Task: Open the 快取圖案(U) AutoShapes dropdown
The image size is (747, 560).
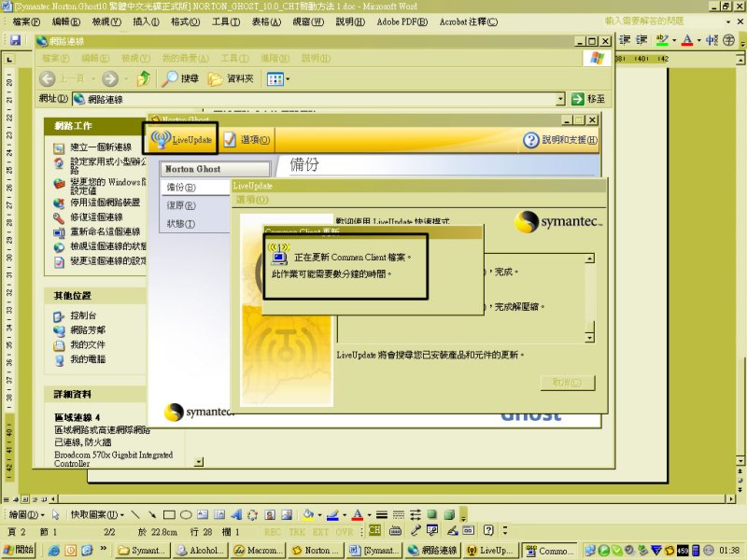Action: point(97,515)
